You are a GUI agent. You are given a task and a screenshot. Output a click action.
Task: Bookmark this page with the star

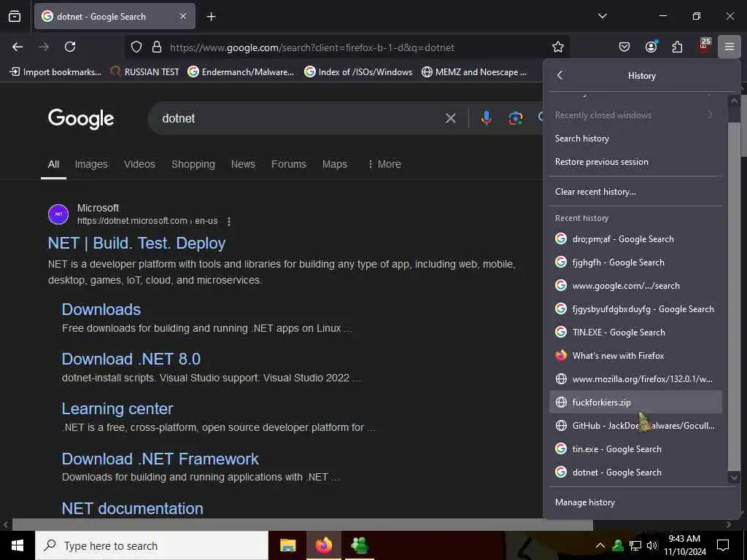pyautogui.click(x=558, y=47)
